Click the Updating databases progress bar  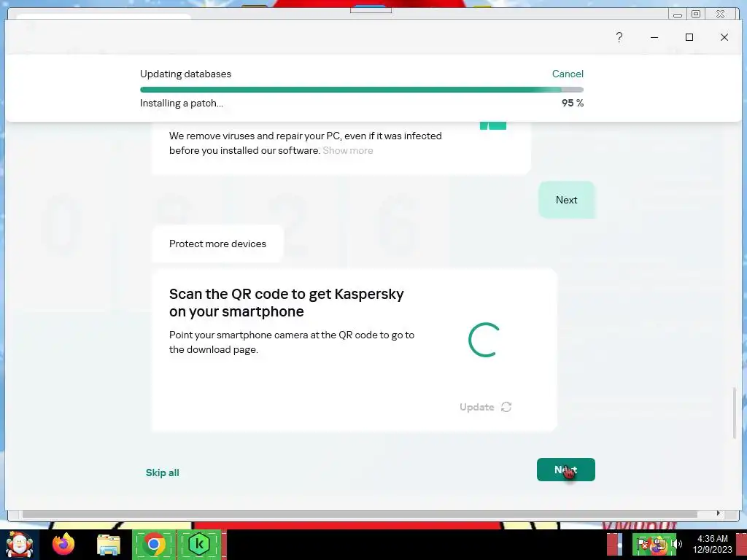click(x=362, y=90)
